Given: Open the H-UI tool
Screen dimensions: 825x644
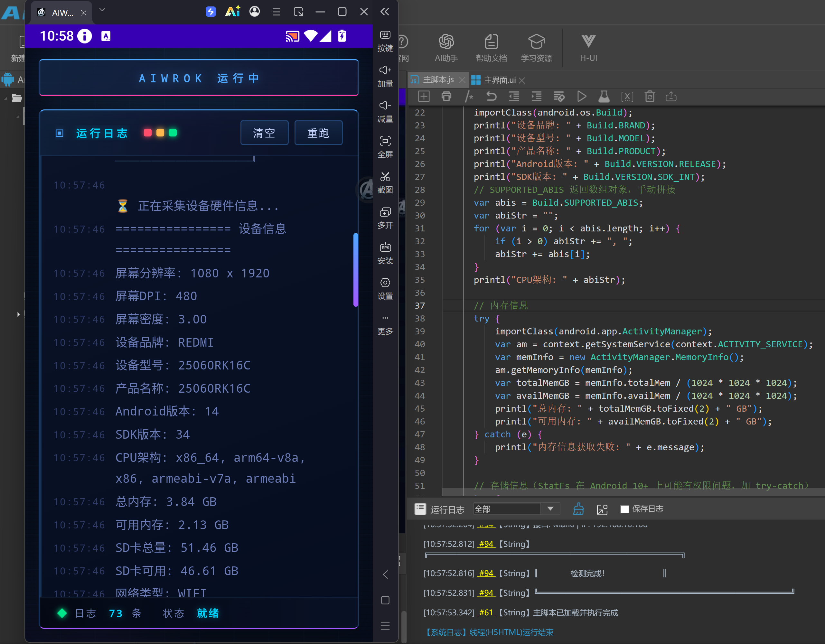Looking at the screenshot, I should 588,48.
